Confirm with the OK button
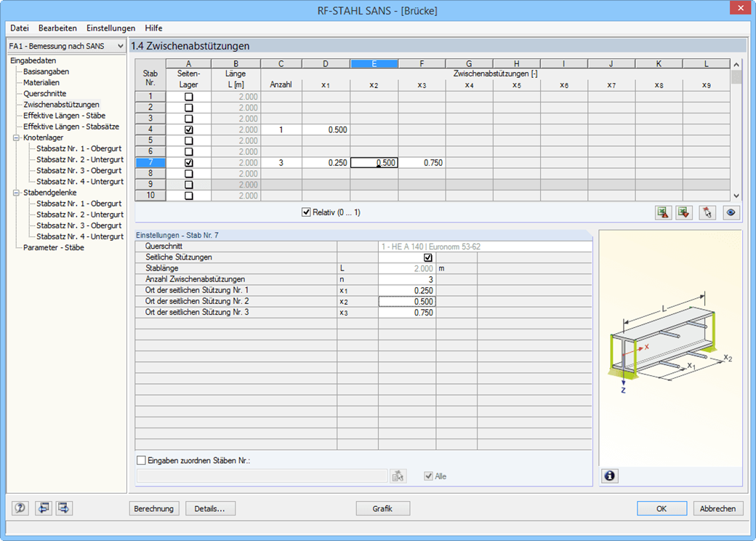 pyautogui.click(x=661, y=509)
